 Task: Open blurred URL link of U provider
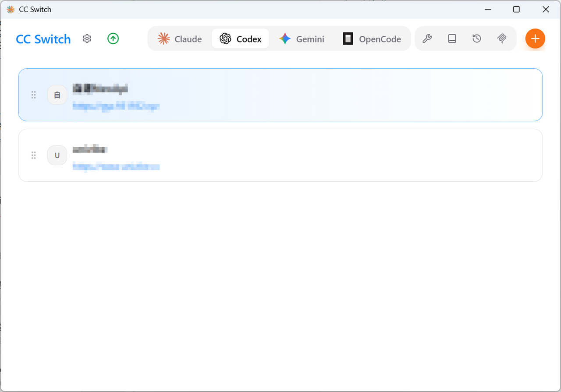coord(116,166)
